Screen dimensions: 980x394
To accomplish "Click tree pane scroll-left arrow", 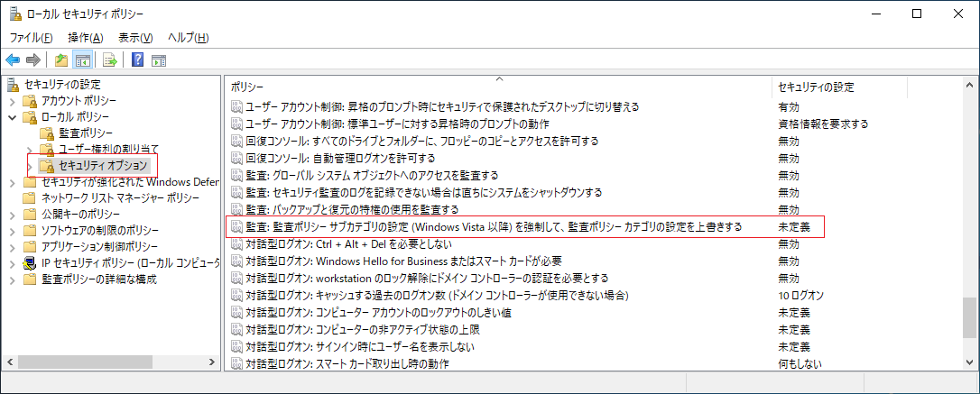I will [9, 362].
